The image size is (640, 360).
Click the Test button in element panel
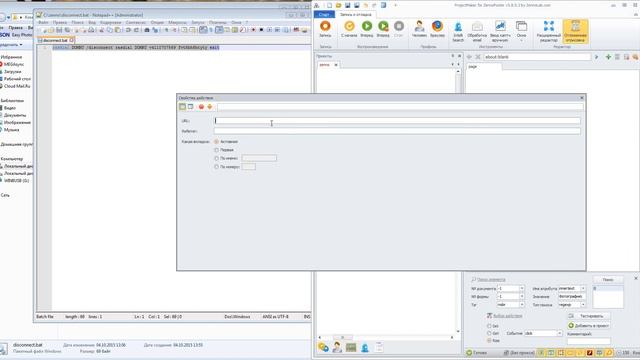[589, 316]
